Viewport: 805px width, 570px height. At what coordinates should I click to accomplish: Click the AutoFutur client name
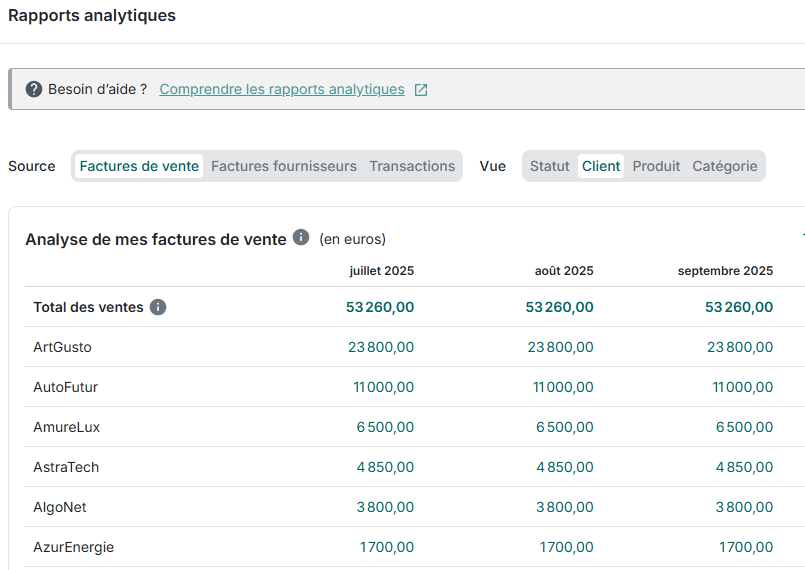tap(65, 387)
